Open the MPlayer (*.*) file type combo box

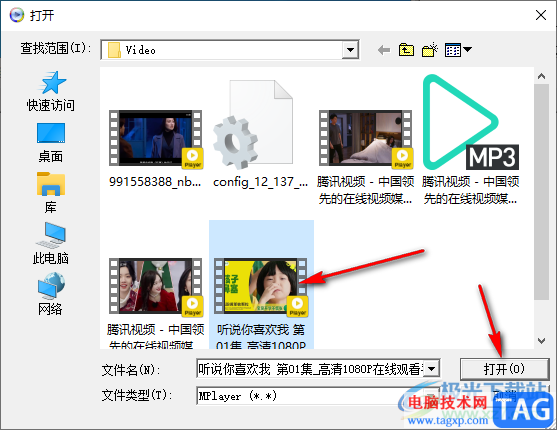tap(318, 396)
